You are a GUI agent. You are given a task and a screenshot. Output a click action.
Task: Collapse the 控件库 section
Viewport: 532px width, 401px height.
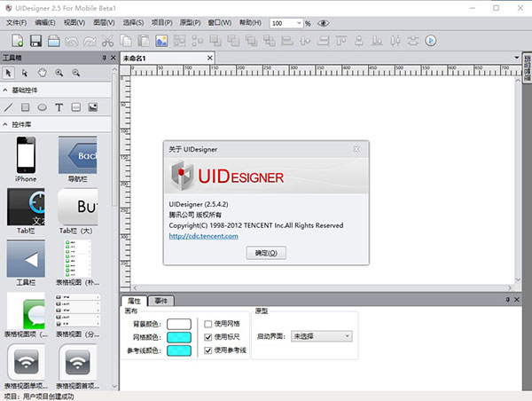[x=5, y=124]
